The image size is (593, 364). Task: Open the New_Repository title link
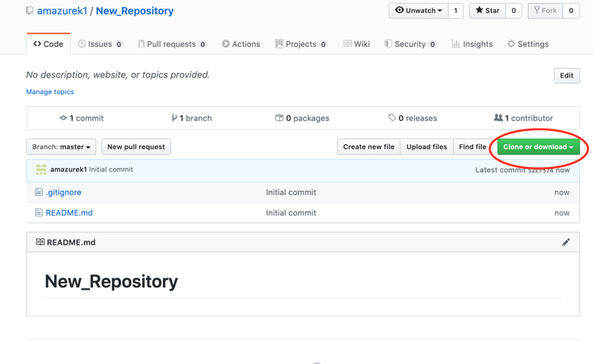134,11
